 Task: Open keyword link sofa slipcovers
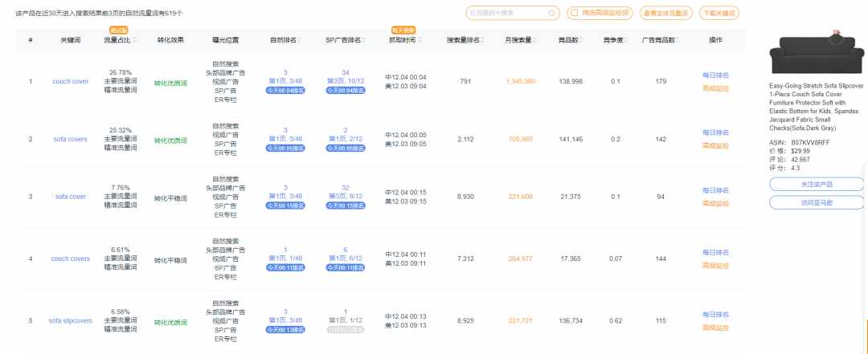[70, 321]
